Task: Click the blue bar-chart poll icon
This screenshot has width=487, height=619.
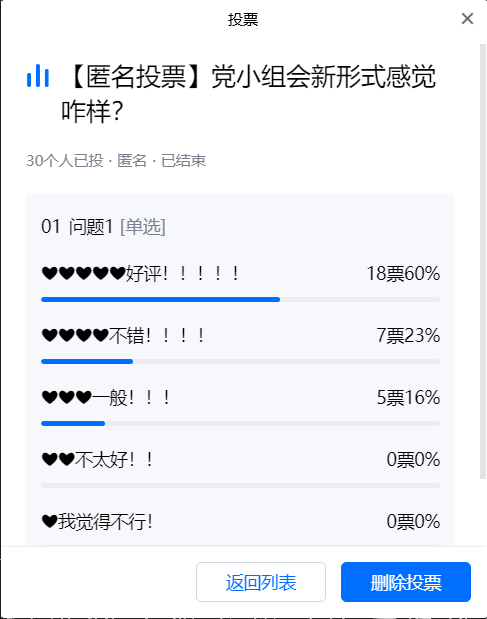Action: [38, 75]
